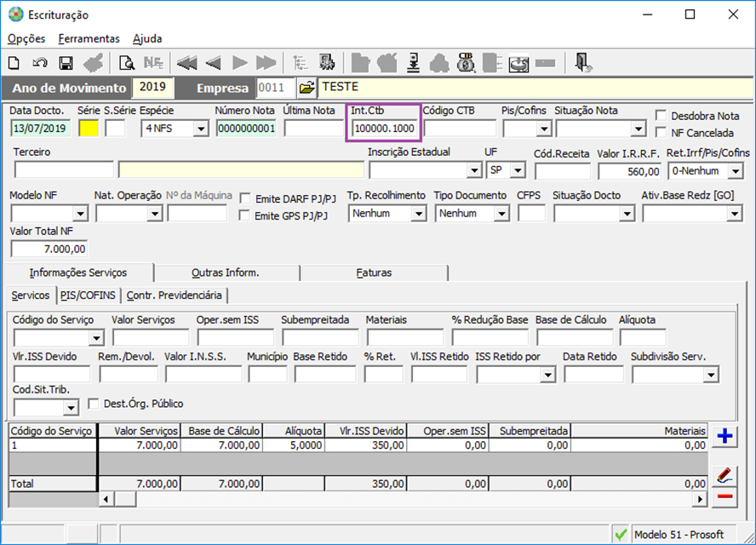The height and width of the screenshot is (545, 756).
Task: Switch to Outras Inform. tab
Action: (x=226, y=272)
